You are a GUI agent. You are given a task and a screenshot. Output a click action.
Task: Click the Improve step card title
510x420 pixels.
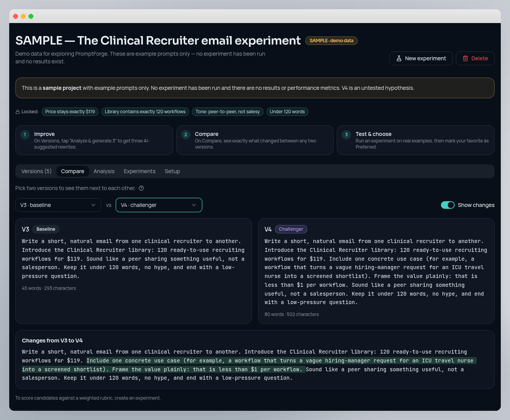(x=45, y=134)
